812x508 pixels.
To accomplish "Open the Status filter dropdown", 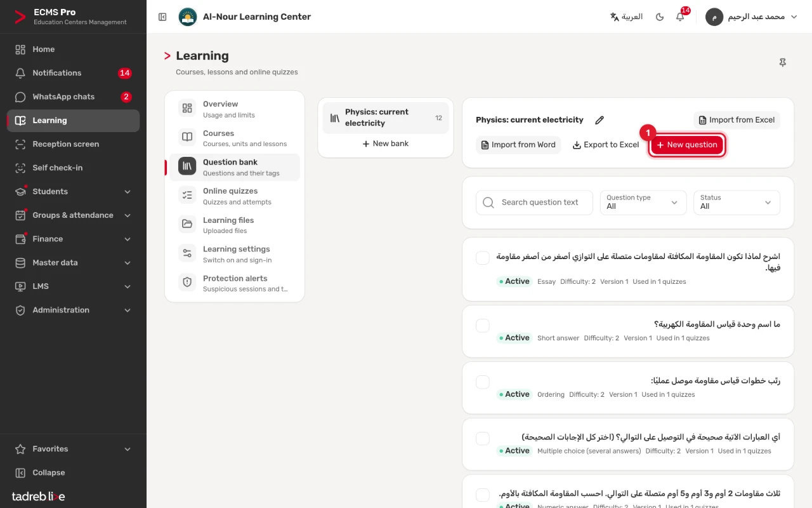I will click(x=737, y=203).
